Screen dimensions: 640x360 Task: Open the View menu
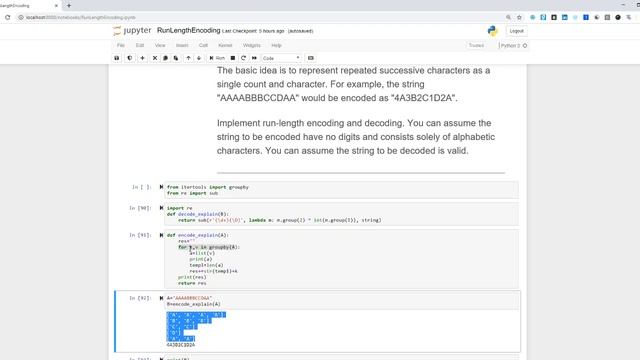click(x=160, y=45)
